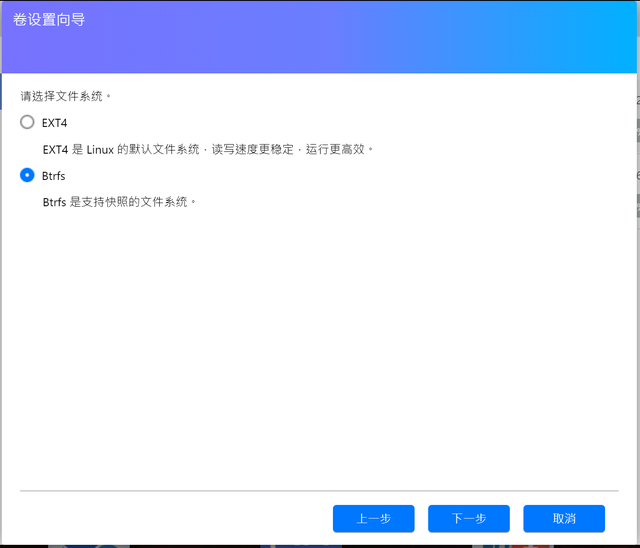
Task: Select the Btrfs radio button
Action: 27,175
